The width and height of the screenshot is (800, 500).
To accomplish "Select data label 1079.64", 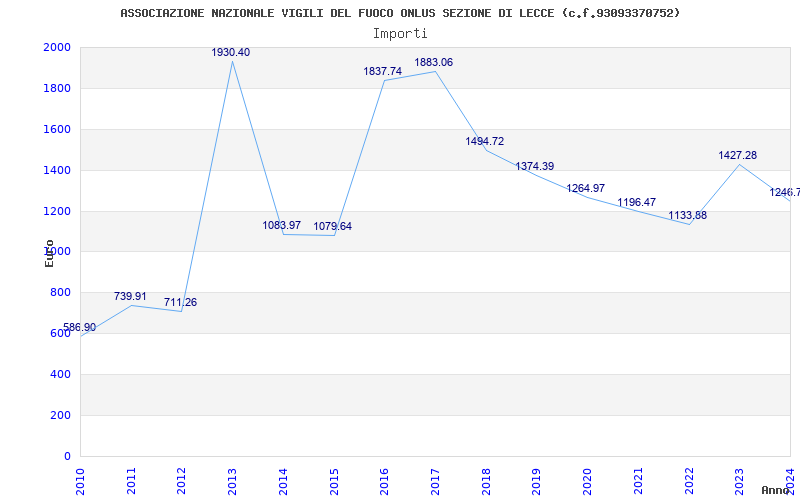I will coord(333,227).
